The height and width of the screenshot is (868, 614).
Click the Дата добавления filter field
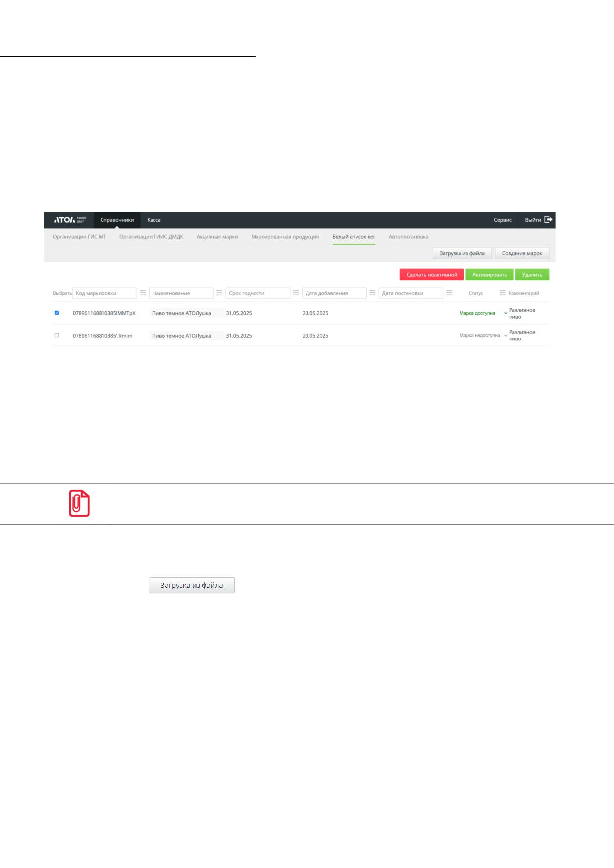click(x=334, y=293)
